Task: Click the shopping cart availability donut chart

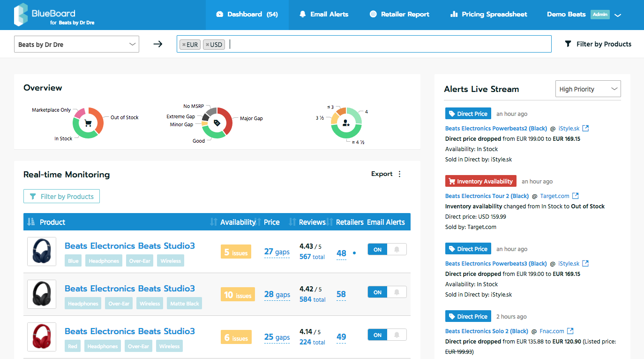Action: click(88, 123)
